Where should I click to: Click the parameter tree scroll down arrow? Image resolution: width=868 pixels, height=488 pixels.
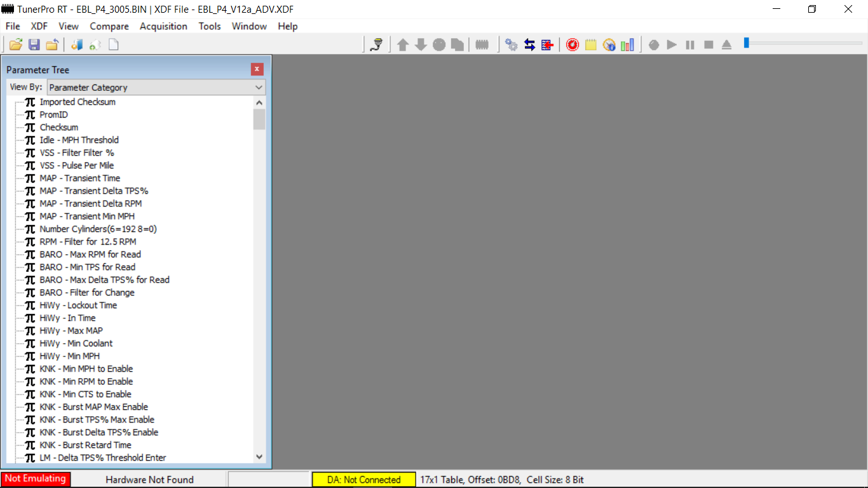click(259, 456)
